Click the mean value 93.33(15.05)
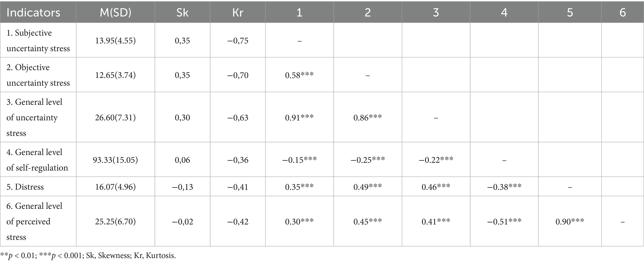This screenshot has height=263, width=644. pos(116,160)
